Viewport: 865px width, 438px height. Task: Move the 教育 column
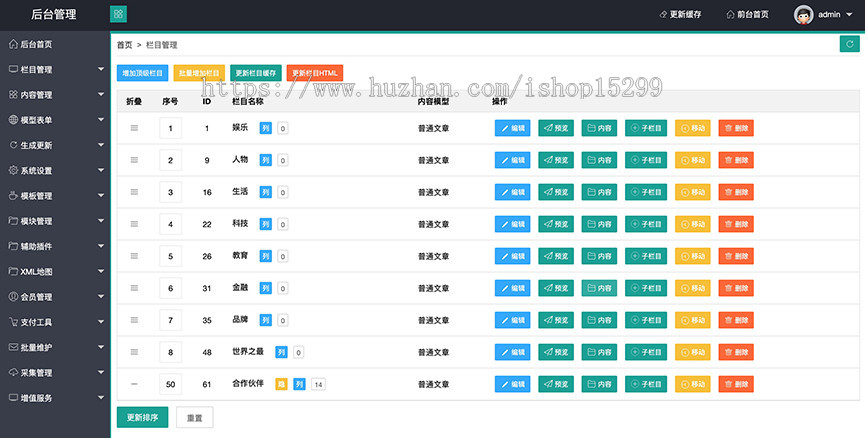693,256
